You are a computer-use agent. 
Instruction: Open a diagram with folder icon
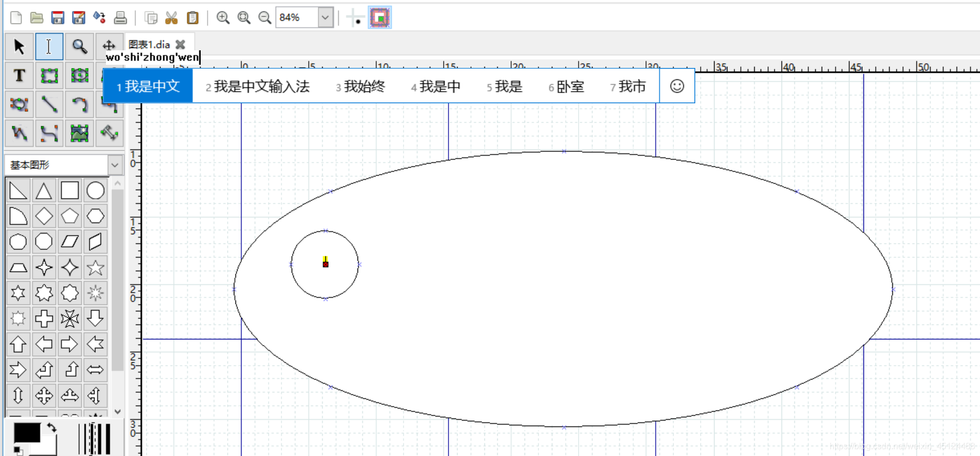37,18
